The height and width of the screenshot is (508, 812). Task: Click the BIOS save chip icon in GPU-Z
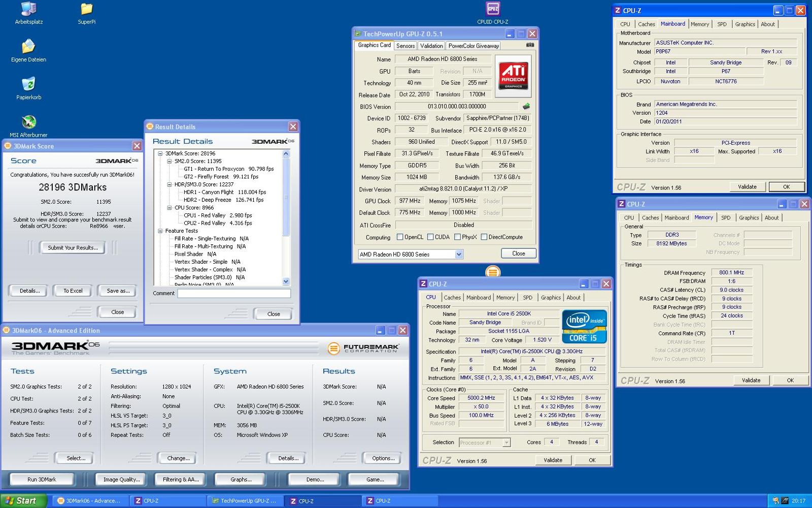(x=526, y=106)
